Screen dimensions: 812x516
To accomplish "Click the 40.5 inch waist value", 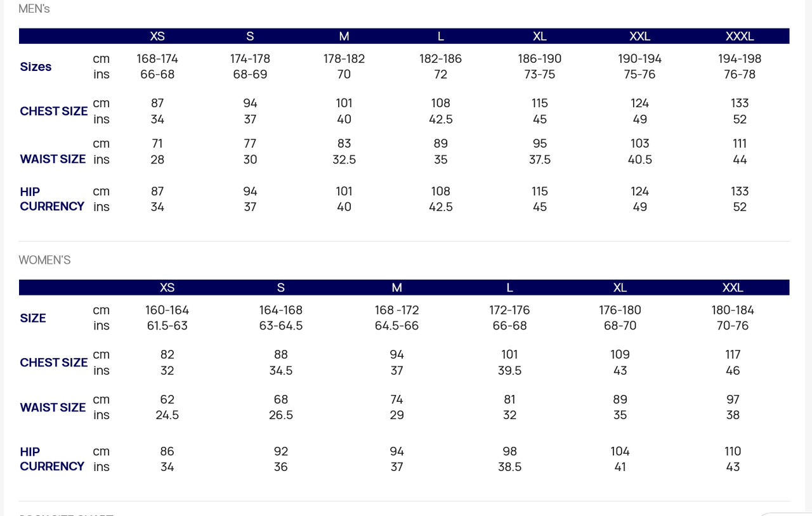I will (639, 160).
